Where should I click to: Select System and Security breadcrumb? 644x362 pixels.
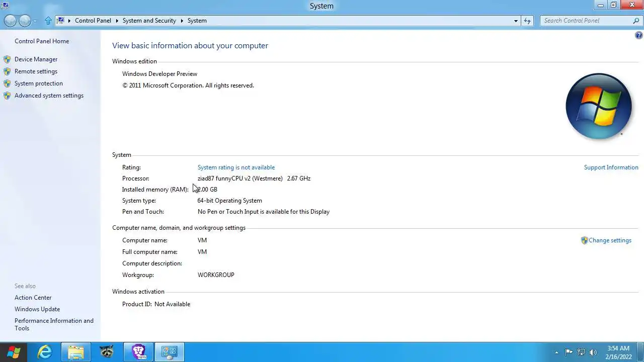point(149,21)
